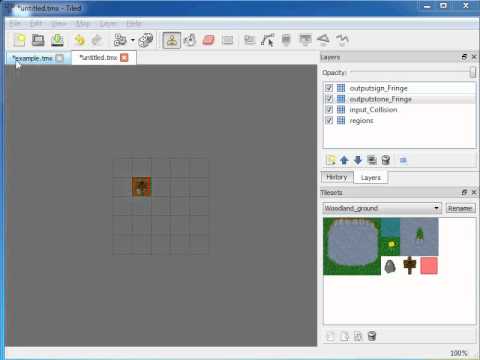
Task: Select the untitled.tmx document tab
Action: [x=98, y=58]
